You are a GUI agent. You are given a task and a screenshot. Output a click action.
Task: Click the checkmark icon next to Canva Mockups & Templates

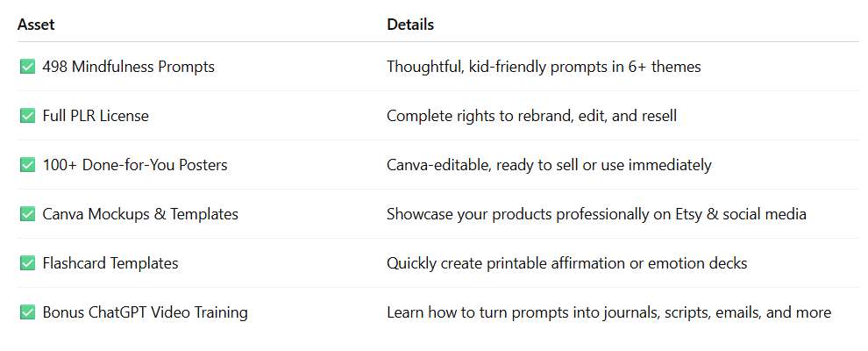tap(27, 214)
